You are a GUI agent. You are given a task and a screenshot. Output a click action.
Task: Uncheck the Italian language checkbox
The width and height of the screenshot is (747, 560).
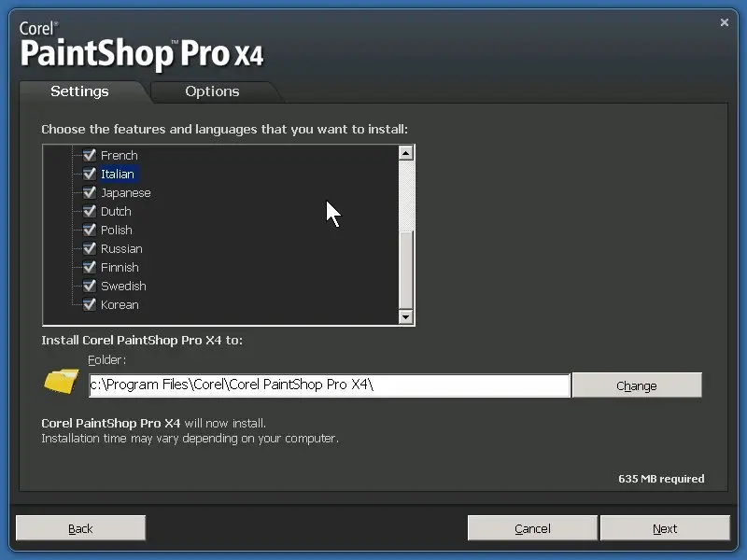click(x=90, y=174)
